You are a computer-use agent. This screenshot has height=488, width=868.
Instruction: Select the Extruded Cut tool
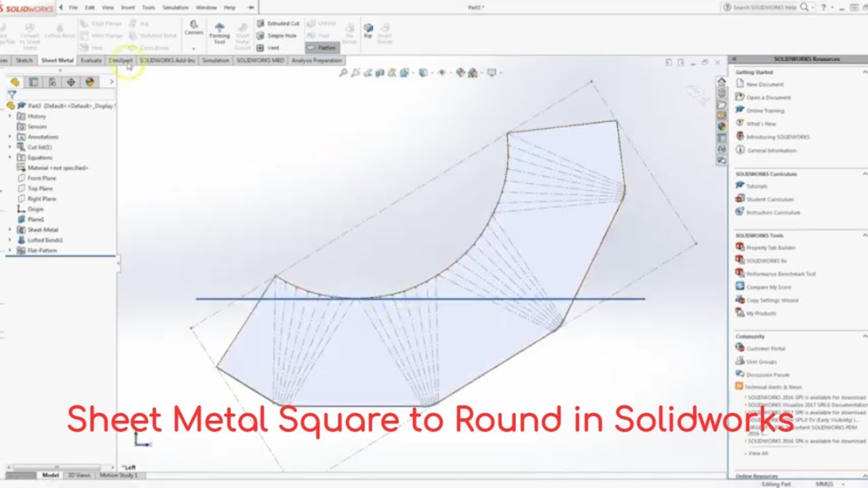pyautogui.click(x=278, y=24)
